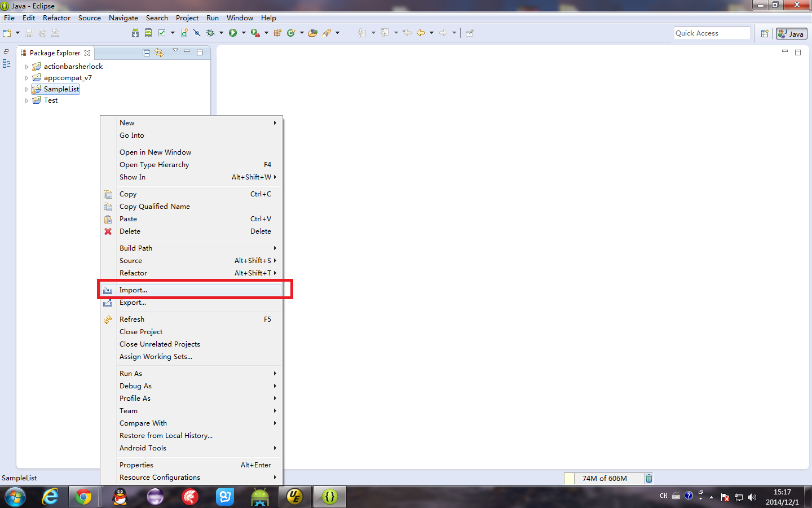Click New Android XML File icon

184,33
